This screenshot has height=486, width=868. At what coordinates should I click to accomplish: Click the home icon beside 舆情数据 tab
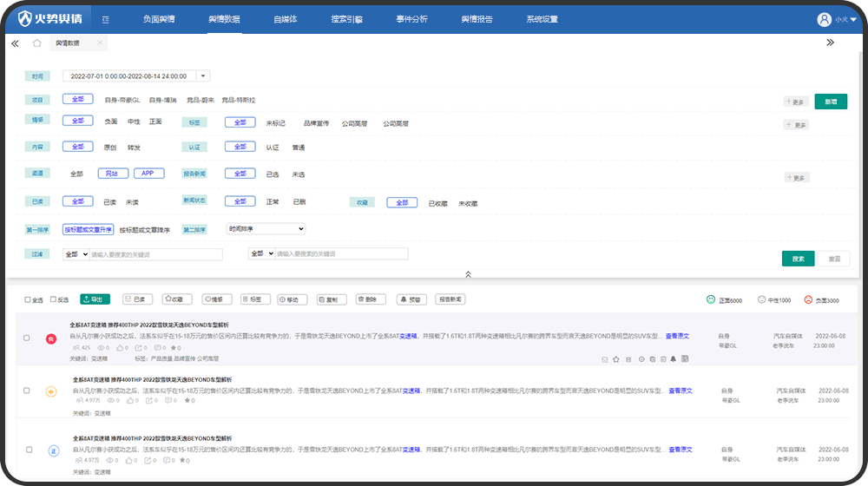36,43
